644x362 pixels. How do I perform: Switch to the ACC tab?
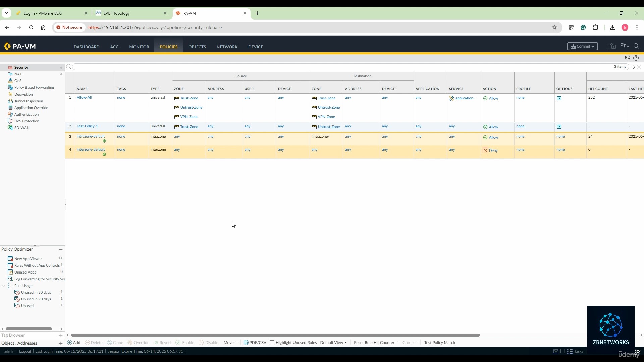114,47
